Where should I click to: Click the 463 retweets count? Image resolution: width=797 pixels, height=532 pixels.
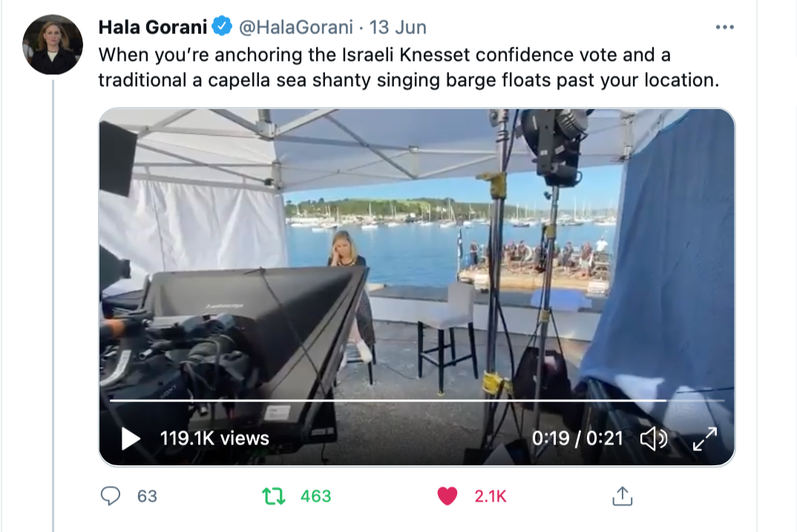315,496
